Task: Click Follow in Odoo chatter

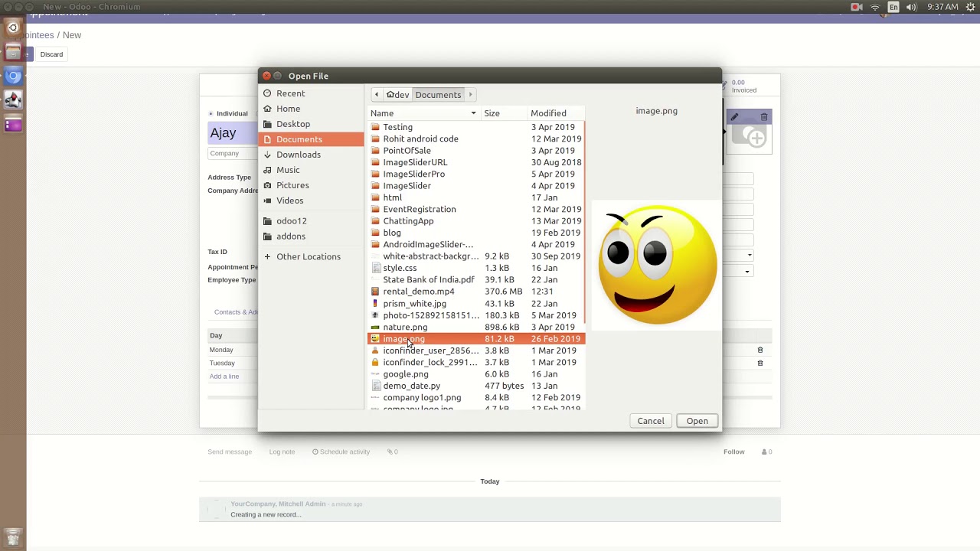Action: 733,452
